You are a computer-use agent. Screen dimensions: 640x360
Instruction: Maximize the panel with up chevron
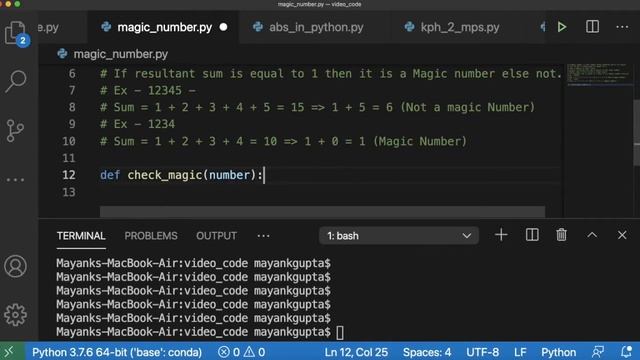pyautogui.click(x=592, y=235)
